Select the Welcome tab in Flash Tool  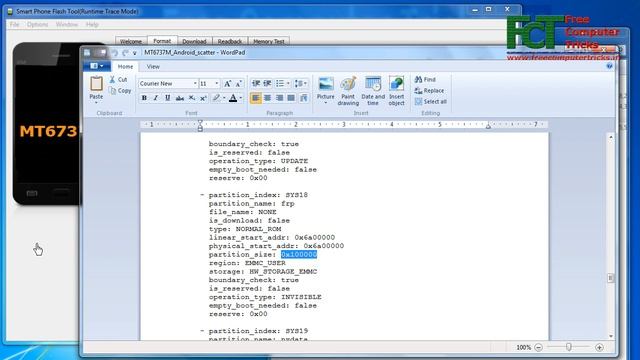point(131,41)
